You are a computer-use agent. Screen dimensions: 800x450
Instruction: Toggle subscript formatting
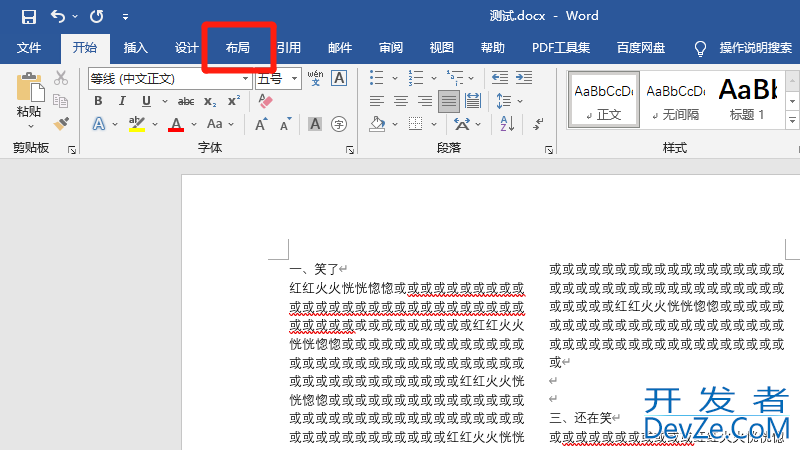coord(210,101)
